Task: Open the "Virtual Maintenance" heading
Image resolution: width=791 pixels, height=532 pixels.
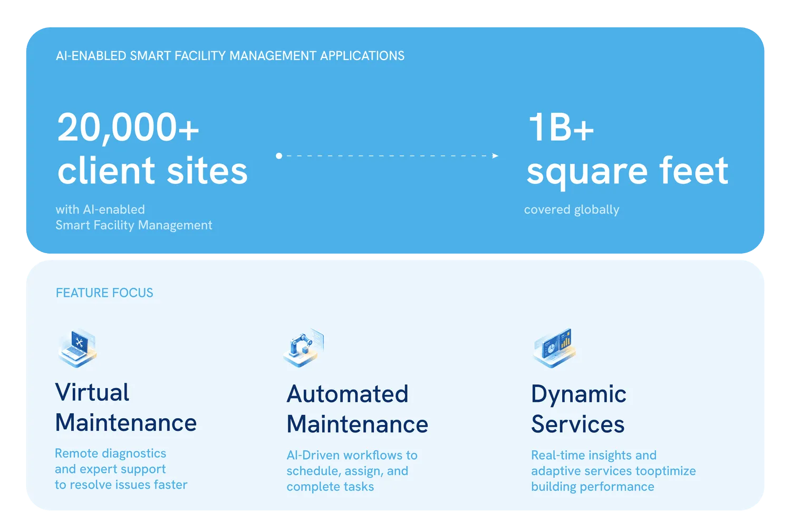Action: 126,408
